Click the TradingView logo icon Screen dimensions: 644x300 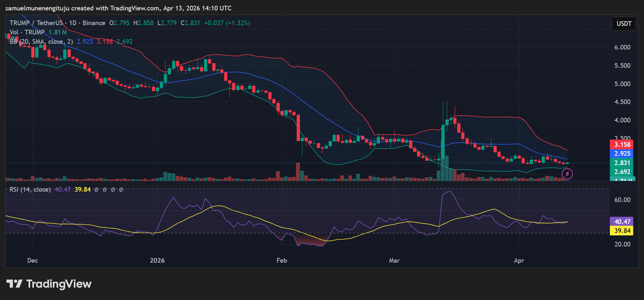(x=14, y=284)
